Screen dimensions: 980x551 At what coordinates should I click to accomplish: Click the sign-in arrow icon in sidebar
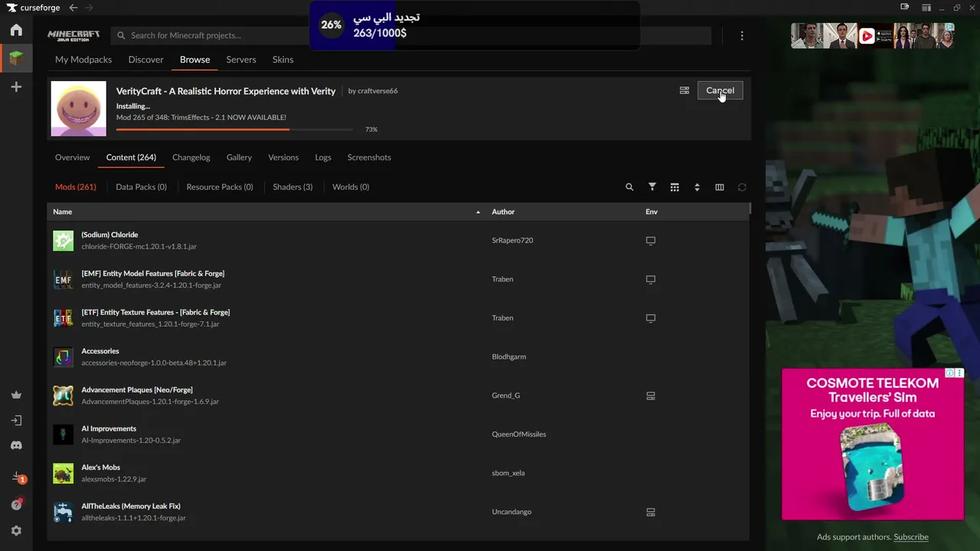pos(16,420)
